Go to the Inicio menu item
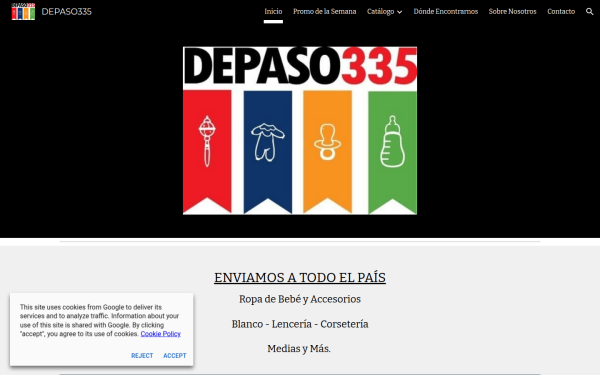Screen dimensions: 600x375 coord(273,11)
